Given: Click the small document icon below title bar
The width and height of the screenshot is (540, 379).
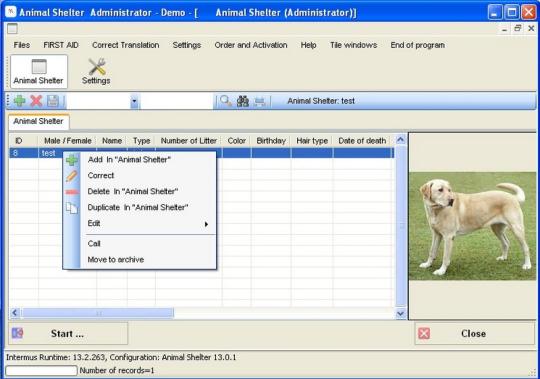Looking at the screenshot, I should 12,29.
